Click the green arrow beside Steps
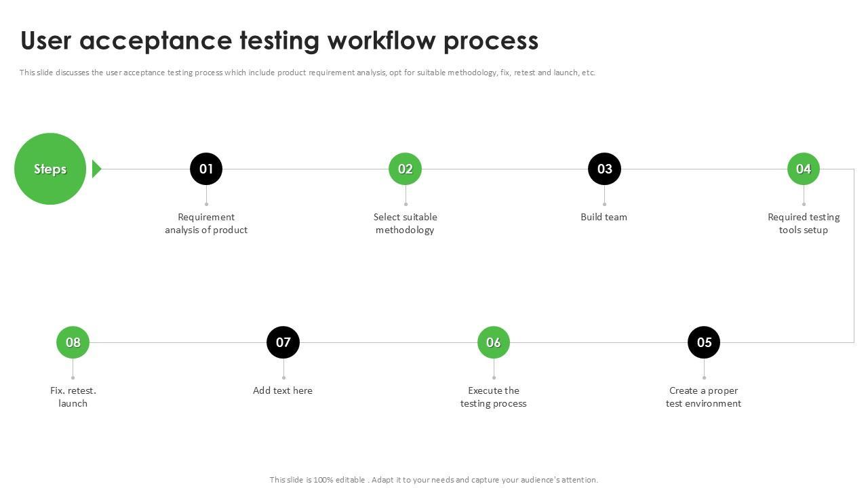 click(96, 169)
